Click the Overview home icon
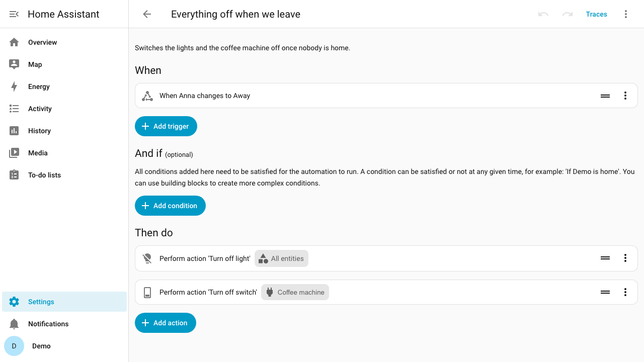 pos(14,42)
